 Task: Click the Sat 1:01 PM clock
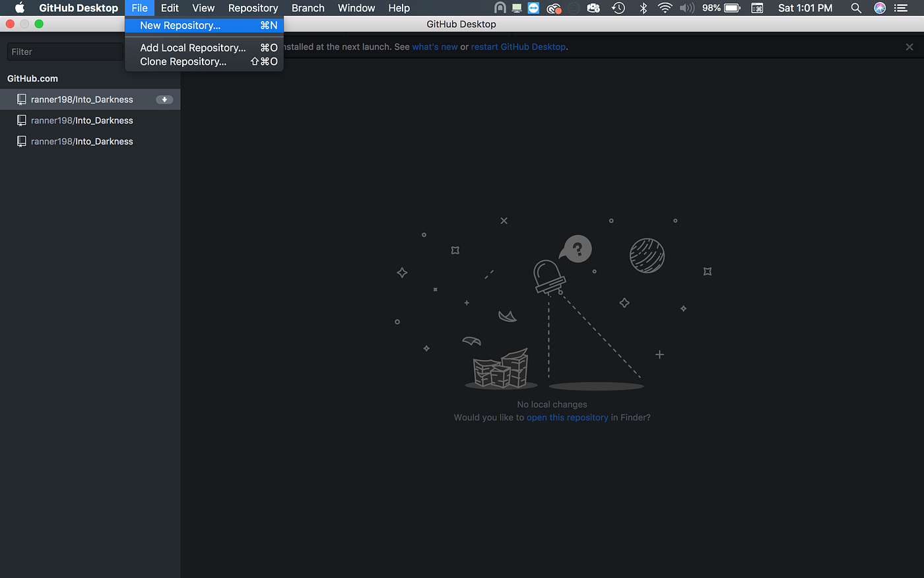coord(805,8)
